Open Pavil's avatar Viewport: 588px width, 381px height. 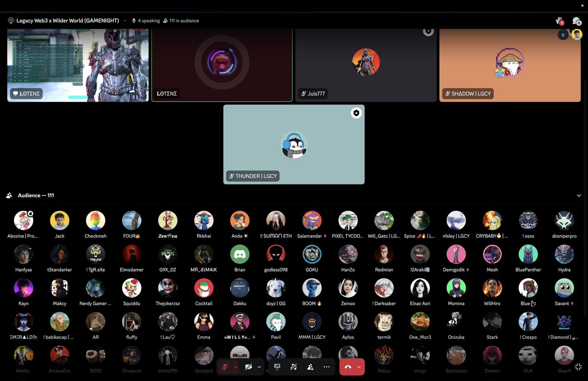click(276, 322)
